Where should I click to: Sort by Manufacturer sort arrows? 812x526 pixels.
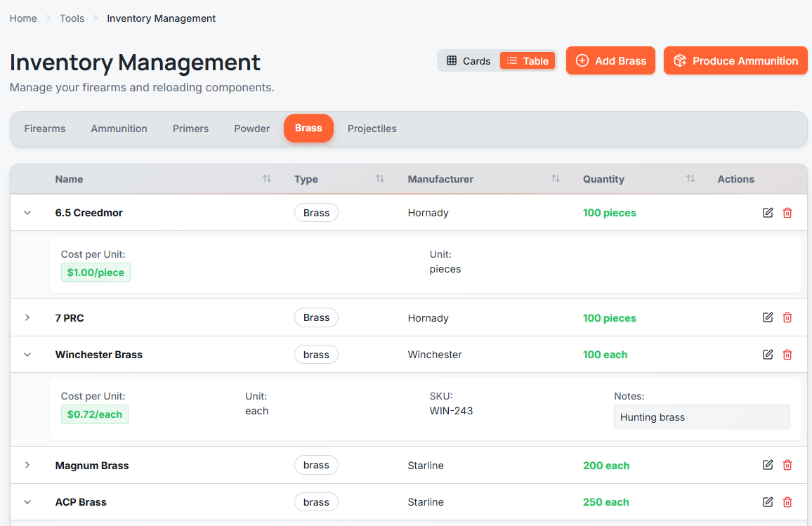[x=555, y=179]
